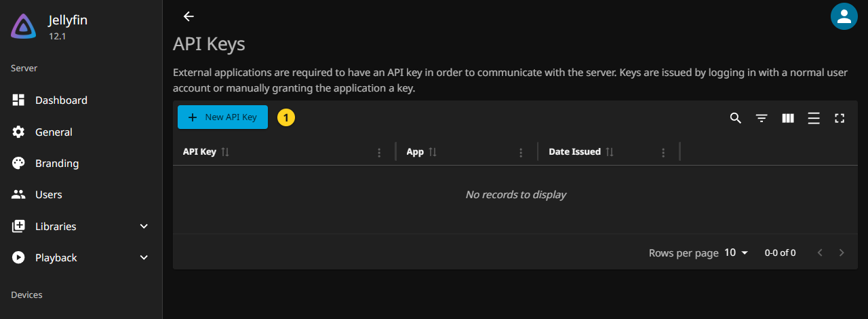The width and height of the screenshot is (868, 319).
Task: Open General settings in the sidebar
Action: click(81, 132)
